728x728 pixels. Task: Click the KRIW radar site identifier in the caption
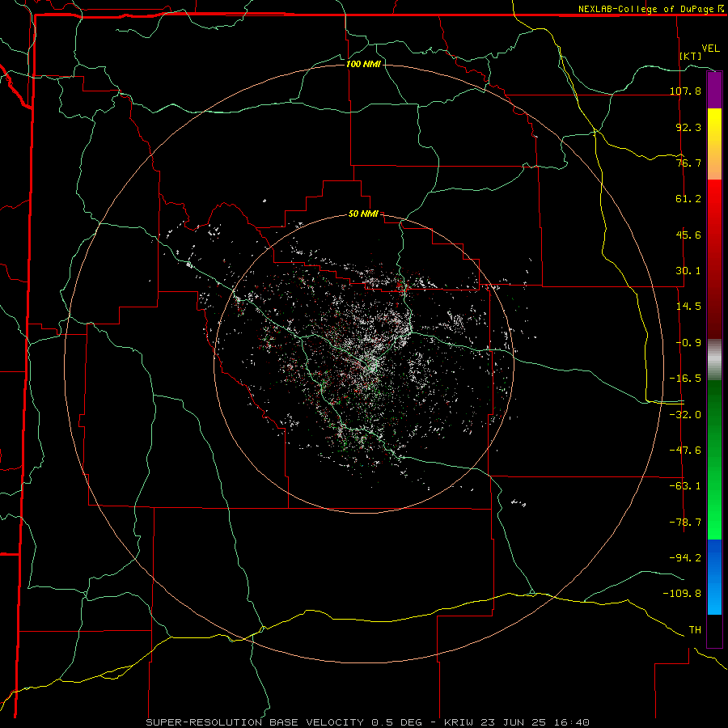coord(460,722)
